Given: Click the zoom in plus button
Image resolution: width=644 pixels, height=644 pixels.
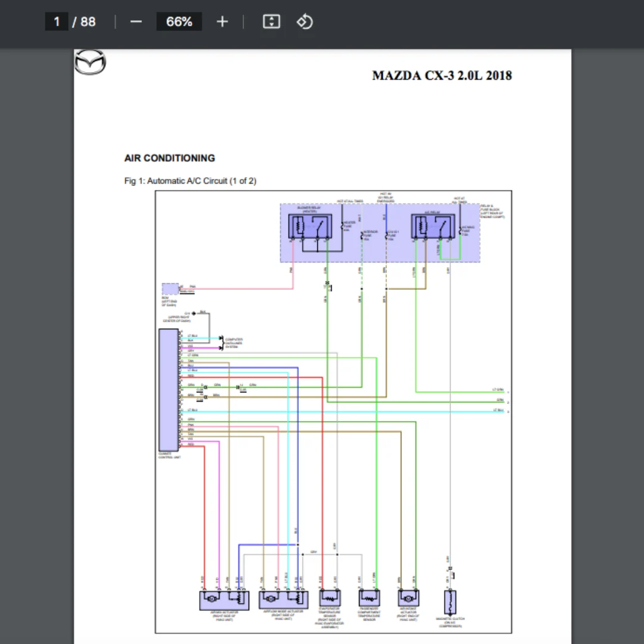Looking at the screenshot, I should [222, 22].
